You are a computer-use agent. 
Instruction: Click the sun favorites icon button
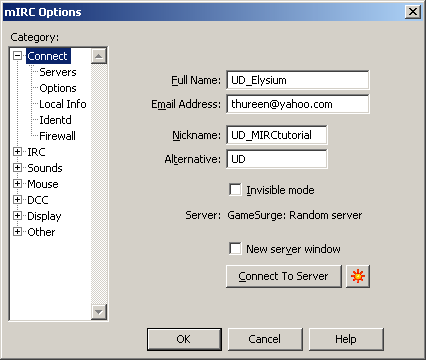[358, 276]
